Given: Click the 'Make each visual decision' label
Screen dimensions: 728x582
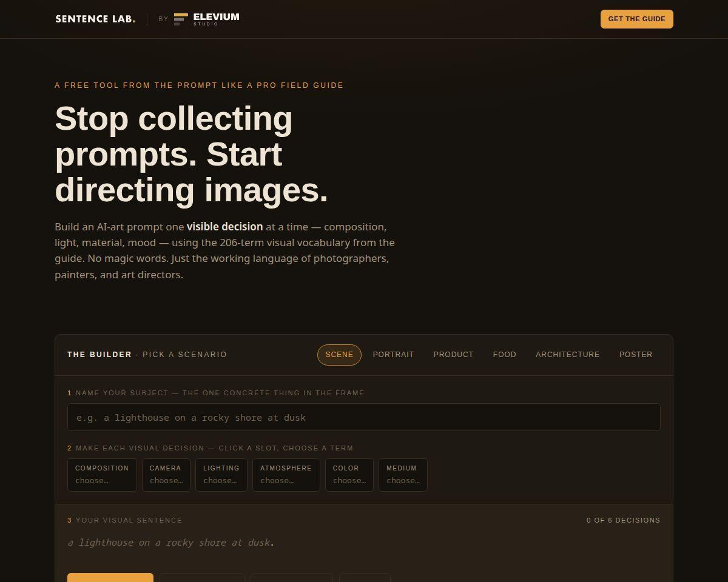Looking at the screenshot, I should (x=210, y=448).
